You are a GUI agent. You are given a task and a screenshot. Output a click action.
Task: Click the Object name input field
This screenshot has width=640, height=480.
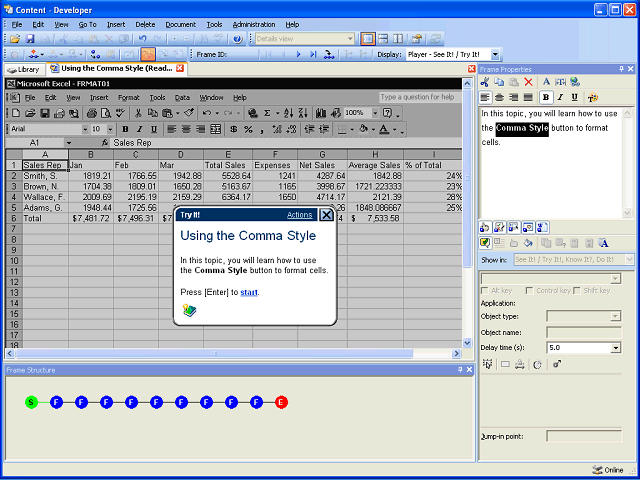tap(584, 332)
